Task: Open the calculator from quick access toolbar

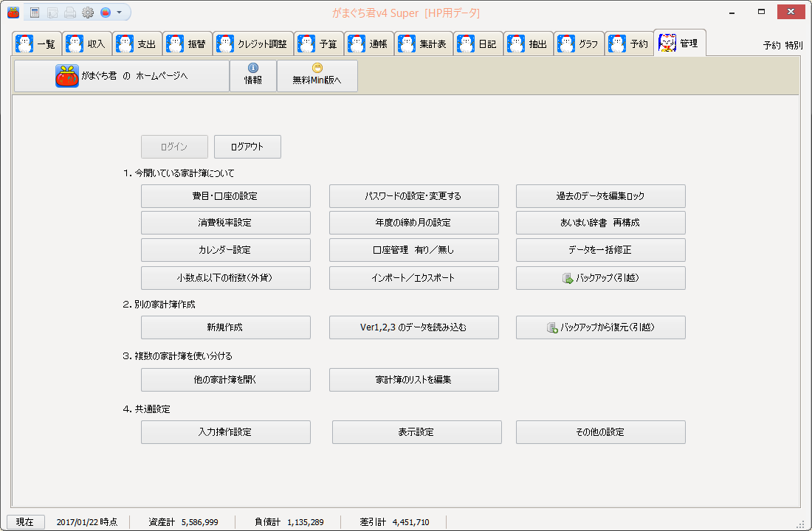Action: [35, 13]
